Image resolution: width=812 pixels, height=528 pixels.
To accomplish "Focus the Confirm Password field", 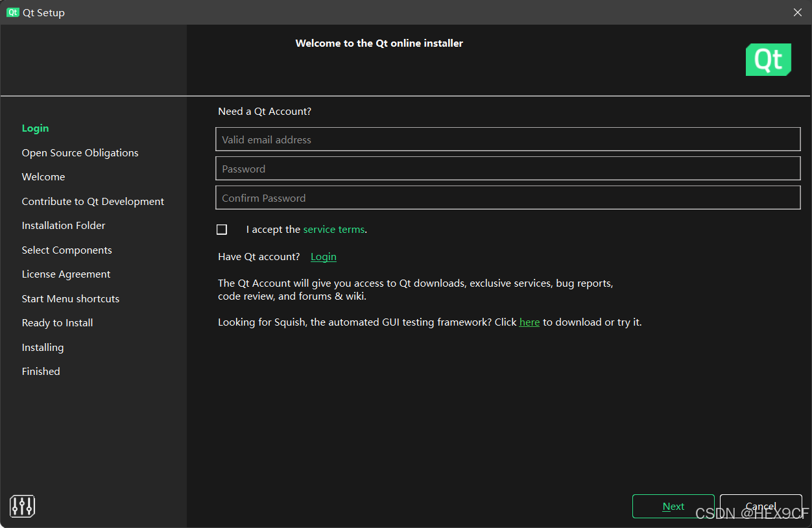I will [508, 198].
